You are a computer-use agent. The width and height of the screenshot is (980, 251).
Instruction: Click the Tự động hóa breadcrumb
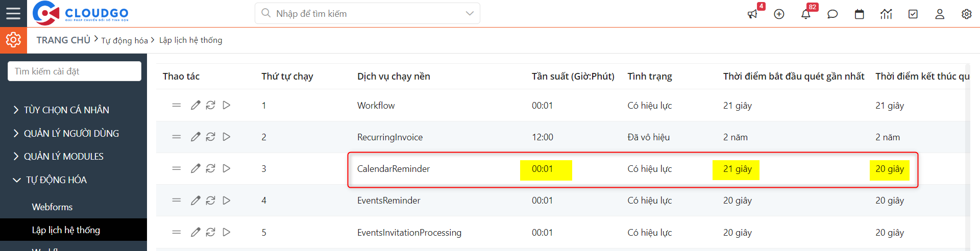point(125,40)
